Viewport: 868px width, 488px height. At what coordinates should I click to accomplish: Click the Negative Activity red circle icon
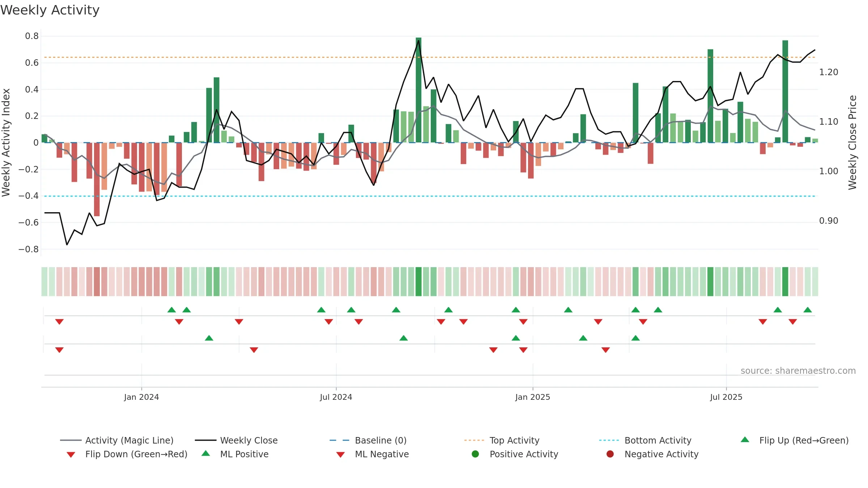tap(610, 454)
